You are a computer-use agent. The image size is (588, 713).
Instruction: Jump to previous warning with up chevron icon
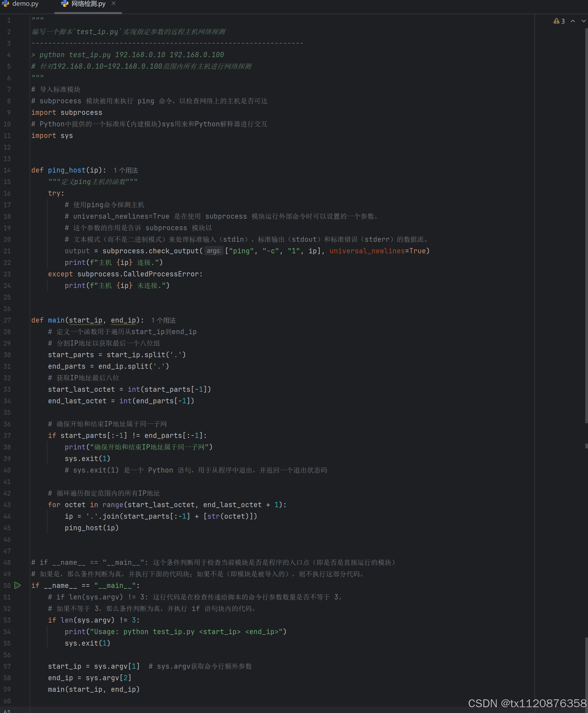[x=573, y=21]
